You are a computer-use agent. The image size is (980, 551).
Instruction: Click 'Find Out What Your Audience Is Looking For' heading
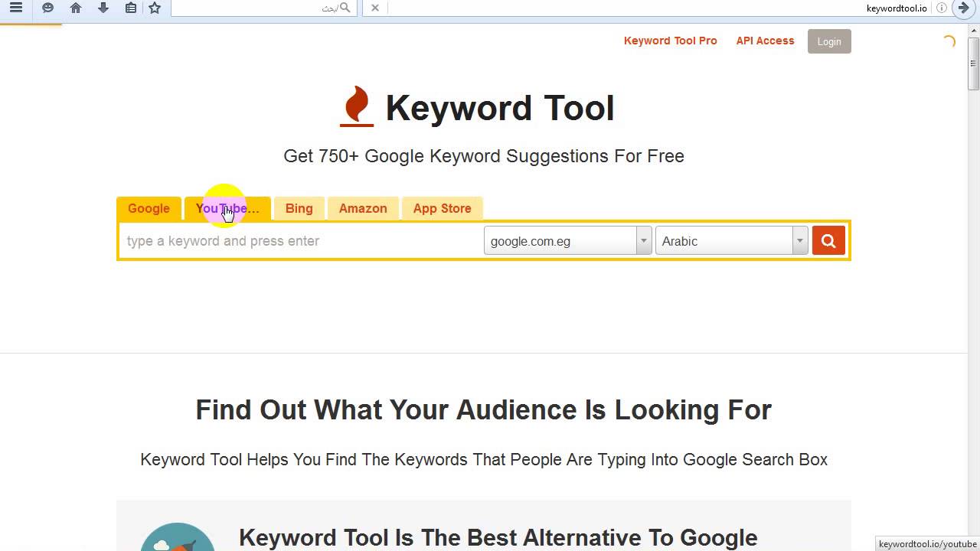coord(483,409)
